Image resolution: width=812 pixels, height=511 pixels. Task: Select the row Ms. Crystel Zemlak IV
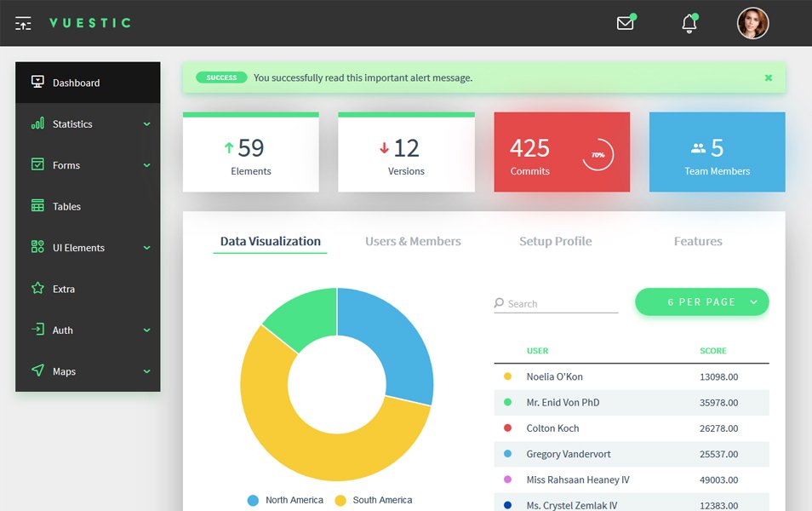tap(632, 502)
